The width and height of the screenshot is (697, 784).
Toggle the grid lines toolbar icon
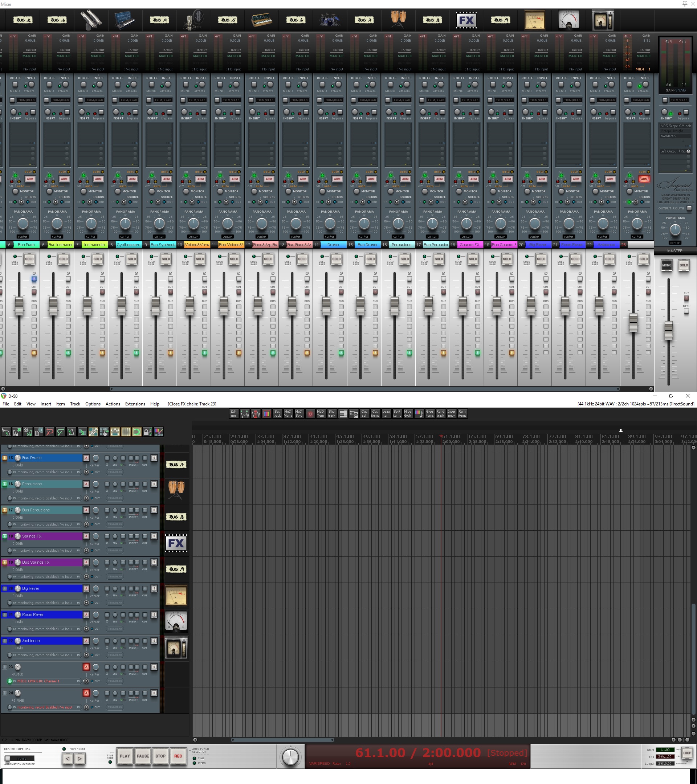click(126, 432)
